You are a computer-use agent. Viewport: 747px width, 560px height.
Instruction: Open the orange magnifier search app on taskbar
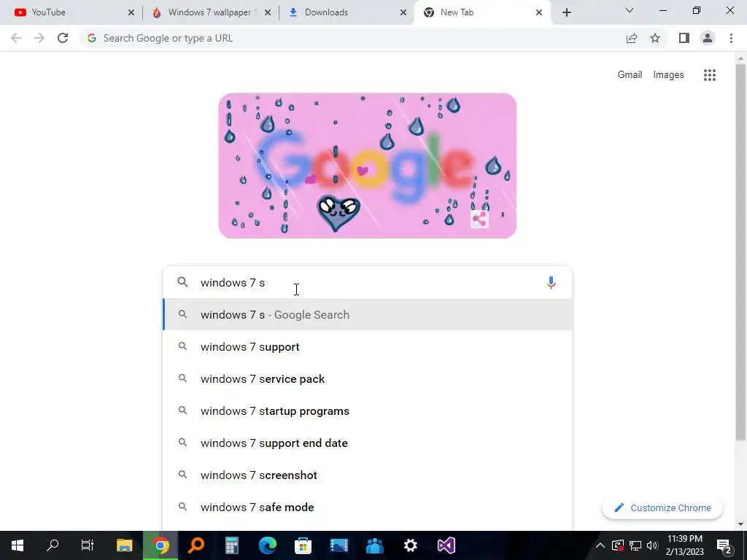click(196, 545)
